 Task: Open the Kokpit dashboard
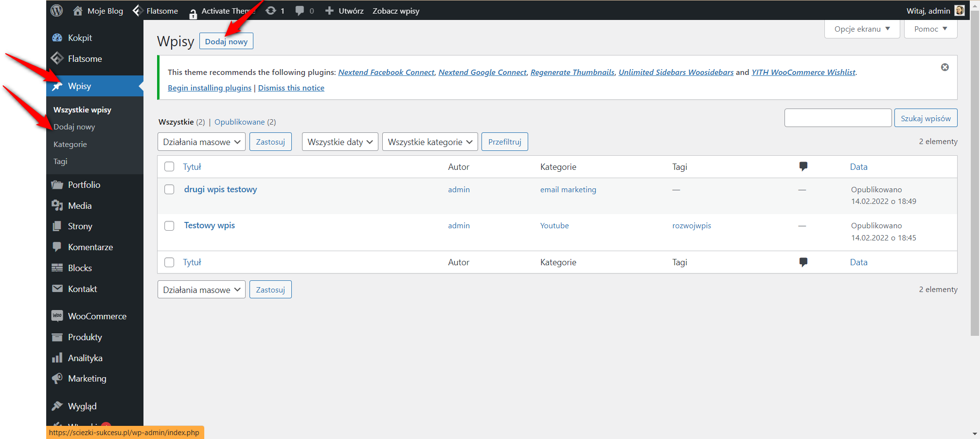tap(80, 38)
